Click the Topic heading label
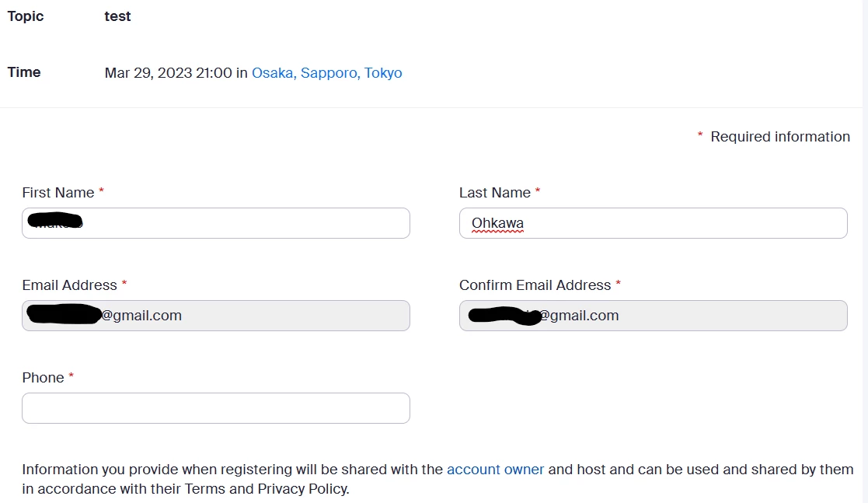Screen dimensions: 868x503 (x=26, y=16)
